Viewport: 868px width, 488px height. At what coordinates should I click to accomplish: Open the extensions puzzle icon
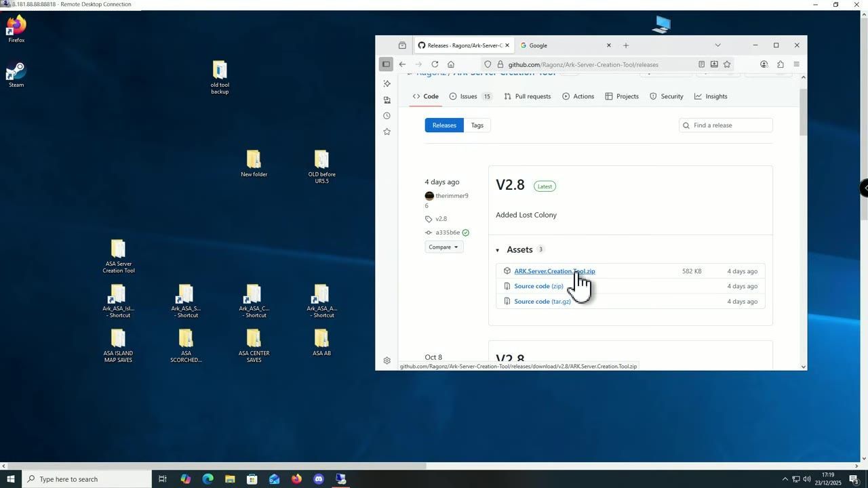click(780, 64)
